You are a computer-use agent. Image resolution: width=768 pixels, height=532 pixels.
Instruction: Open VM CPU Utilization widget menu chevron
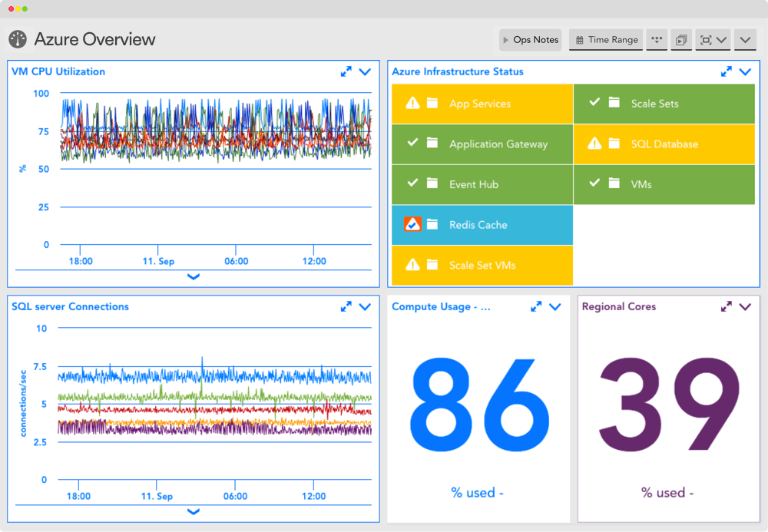[x=365, y=72]
